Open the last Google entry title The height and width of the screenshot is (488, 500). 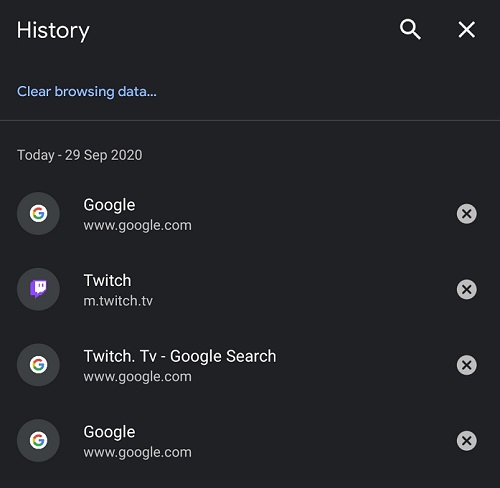point(109,432)
